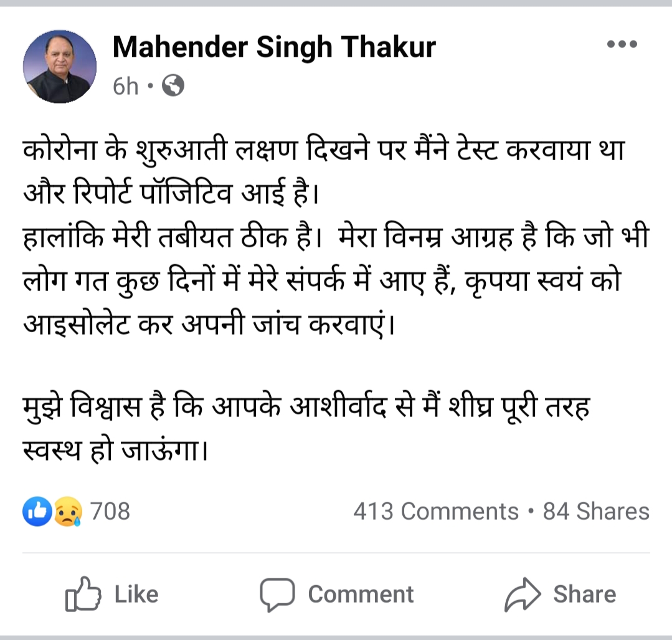Screen dimensions: 672x640
Task: Open Mahender Singh Thakur's profile picture
Action: pyautogui.click(x=60, y=67)
